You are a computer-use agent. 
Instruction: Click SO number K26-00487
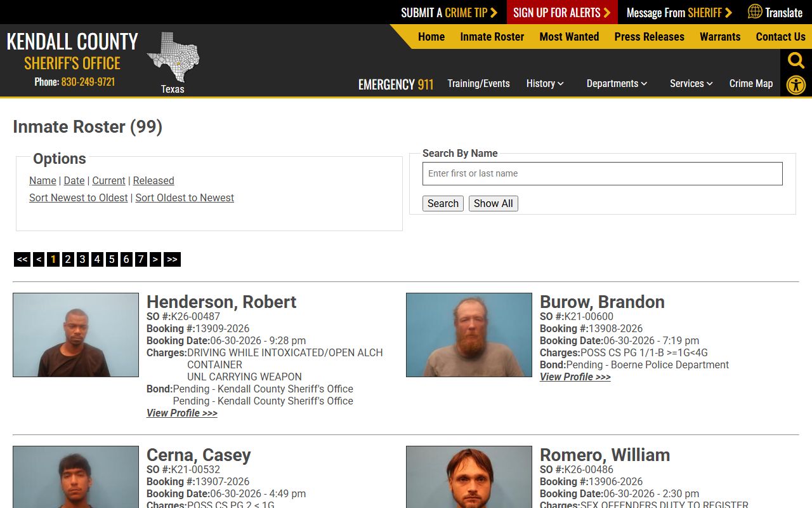tap(195, 316)
